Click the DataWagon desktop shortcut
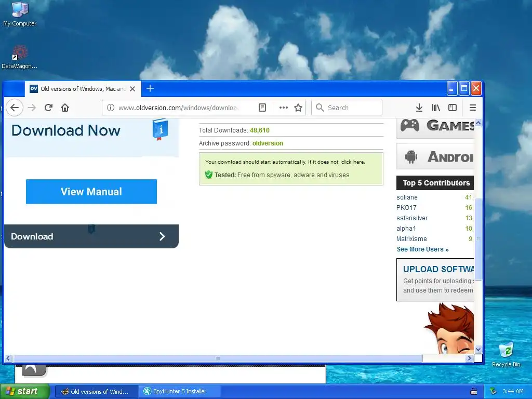Screen dimensions: 532x399 tap(19, 57)
